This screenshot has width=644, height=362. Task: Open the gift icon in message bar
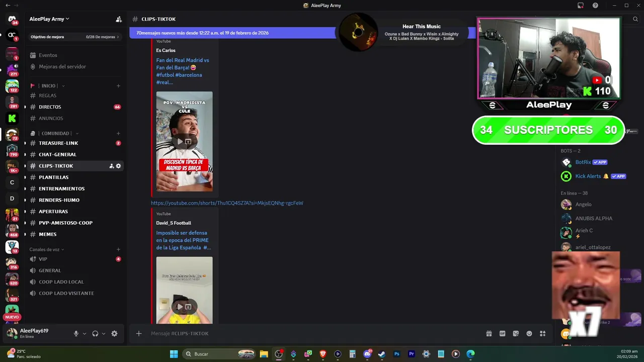pos(489,333)
